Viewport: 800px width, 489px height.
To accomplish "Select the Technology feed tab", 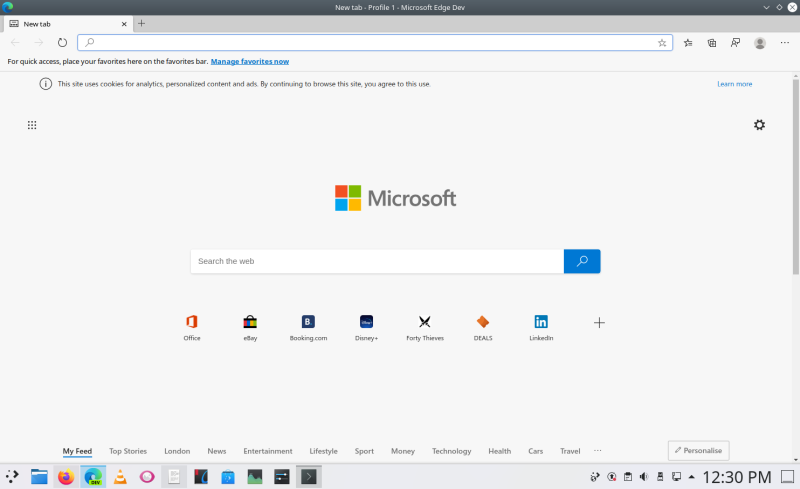I will [451, 451].
